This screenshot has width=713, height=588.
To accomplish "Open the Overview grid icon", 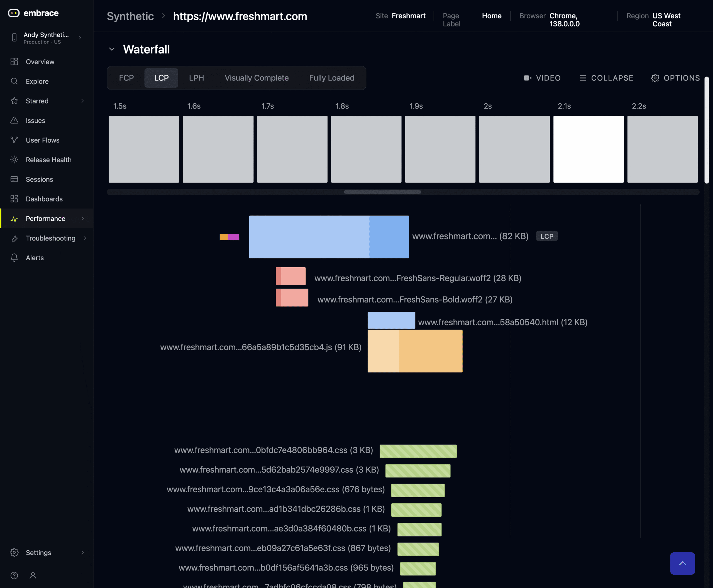I will coord(14,62).
